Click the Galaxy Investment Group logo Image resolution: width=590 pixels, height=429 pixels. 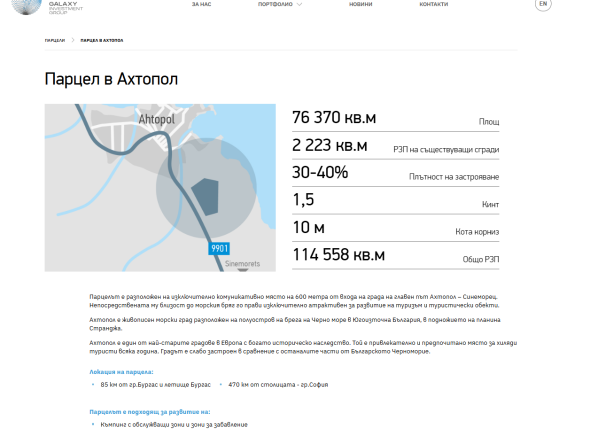click(47, 7)
